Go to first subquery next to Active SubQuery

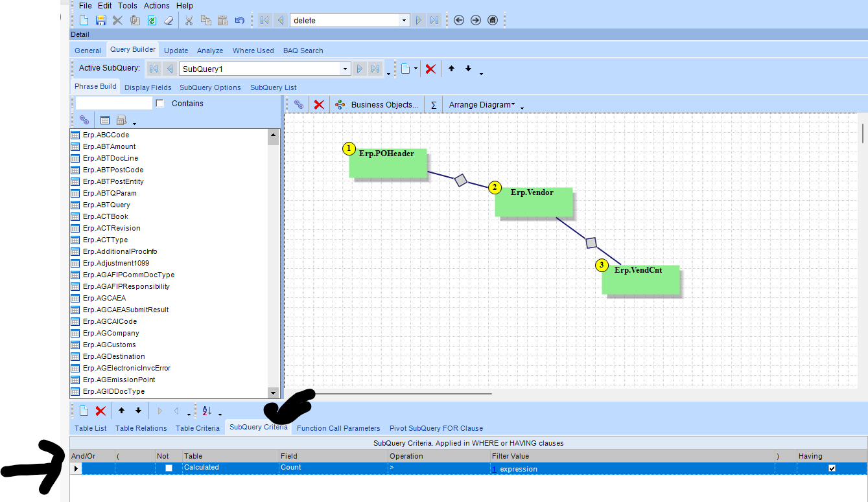point(154,69)
